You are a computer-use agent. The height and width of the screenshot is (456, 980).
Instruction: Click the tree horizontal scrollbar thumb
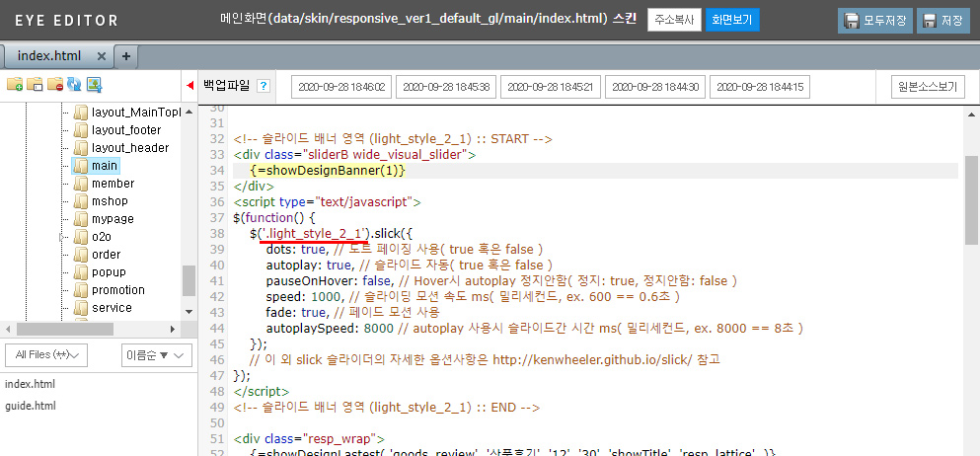point(65,329)
